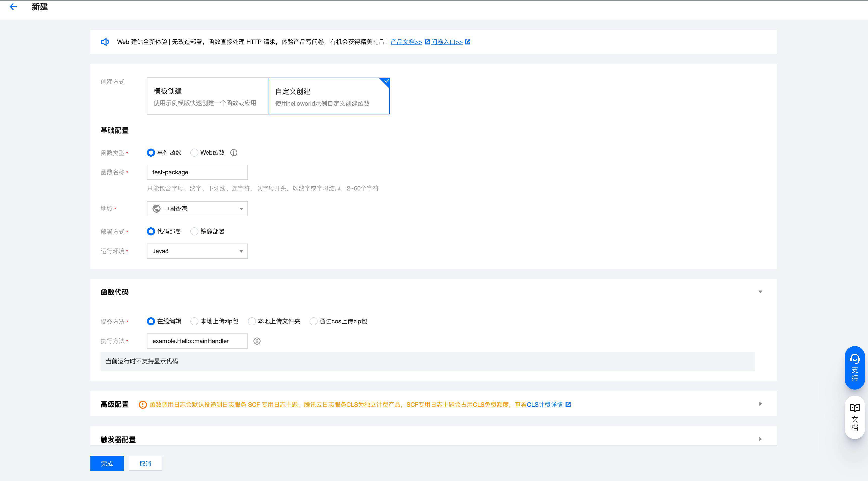Click the 新建 page title

coord(40,7)
